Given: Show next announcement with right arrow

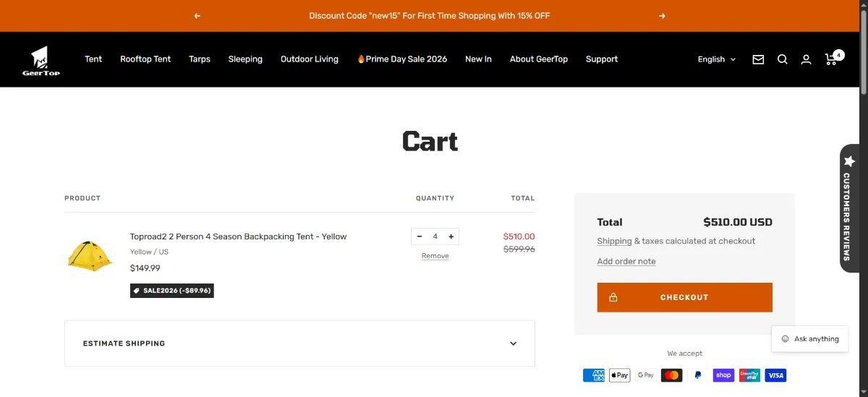Looking at the screenshot, I should [x=662, y=16].
